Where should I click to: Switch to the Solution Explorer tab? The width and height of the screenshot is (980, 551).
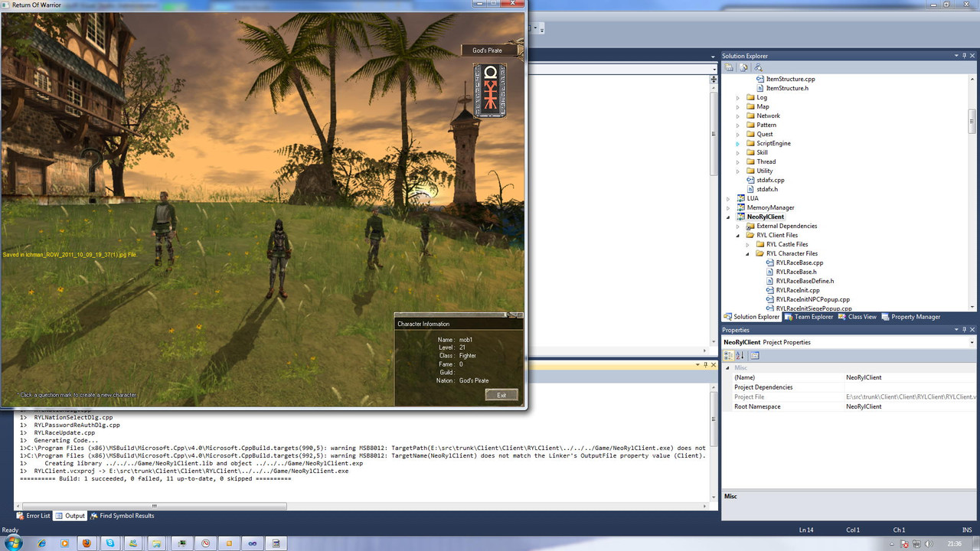[x=751, y=317]
